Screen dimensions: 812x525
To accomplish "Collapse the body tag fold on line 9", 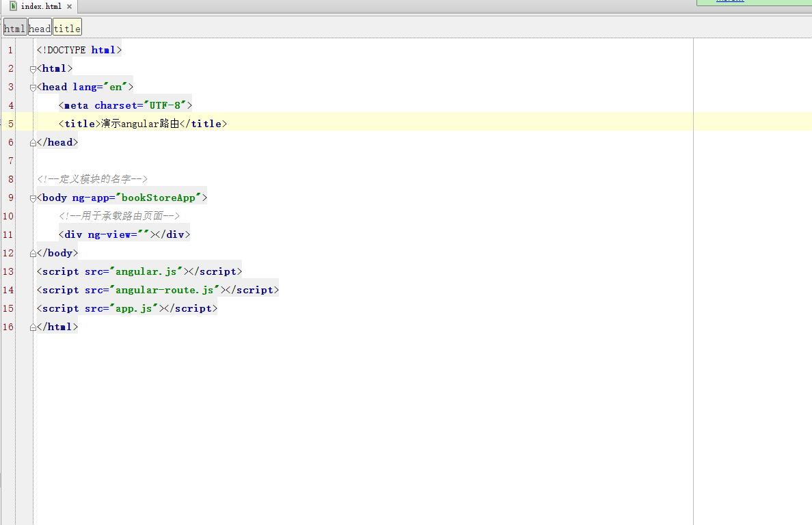I will (x=33, y=198).
